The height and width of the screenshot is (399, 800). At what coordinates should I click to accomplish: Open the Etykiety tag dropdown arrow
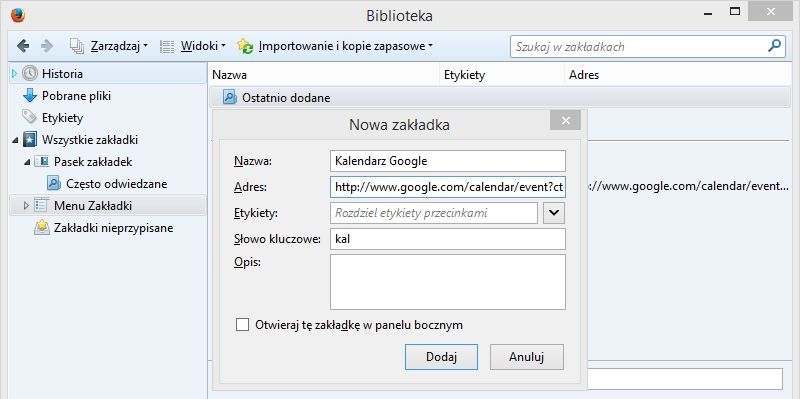(554, 213)
